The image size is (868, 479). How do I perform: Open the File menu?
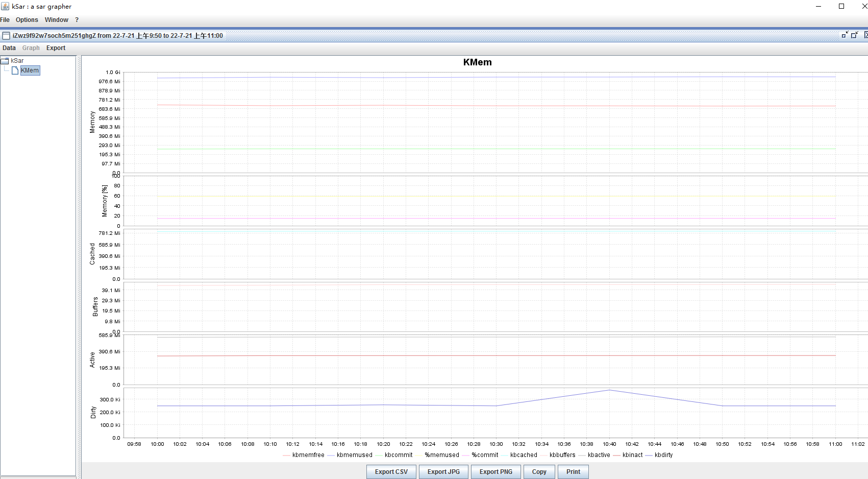pyautogui.click(x=5, y=20)
